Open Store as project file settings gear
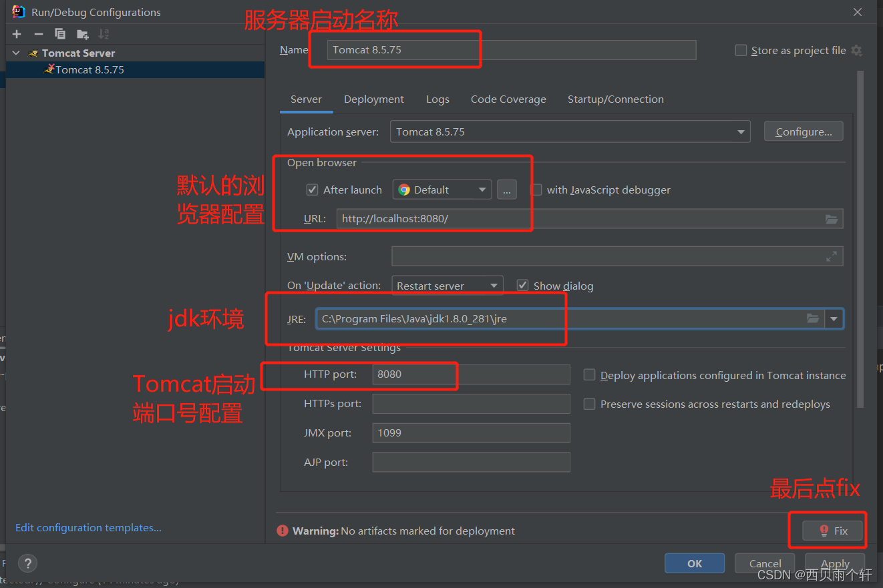This screenshot has height=588, width=883. click(857, 51)
